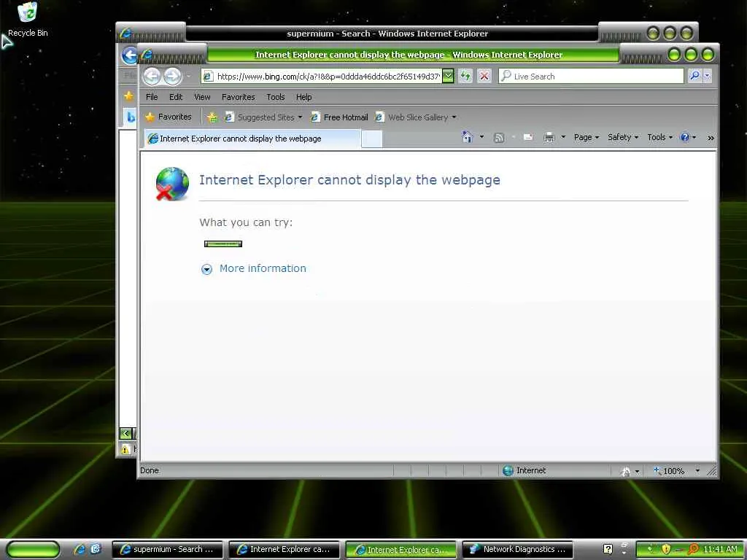The height and width of the screenshot is (560, 747).
Task: Click into the Live Search box
Action: click(x=591, y=76)
